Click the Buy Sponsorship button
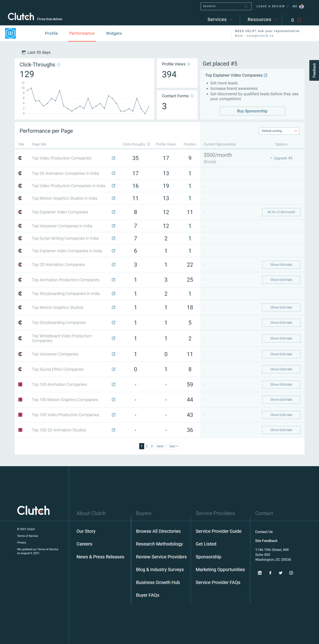 252,111
